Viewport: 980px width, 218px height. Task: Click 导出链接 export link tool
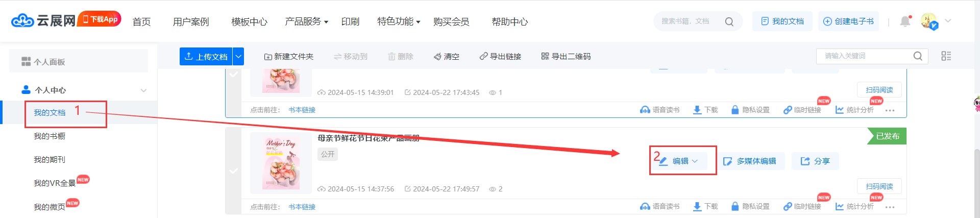(x=500, y=56)
